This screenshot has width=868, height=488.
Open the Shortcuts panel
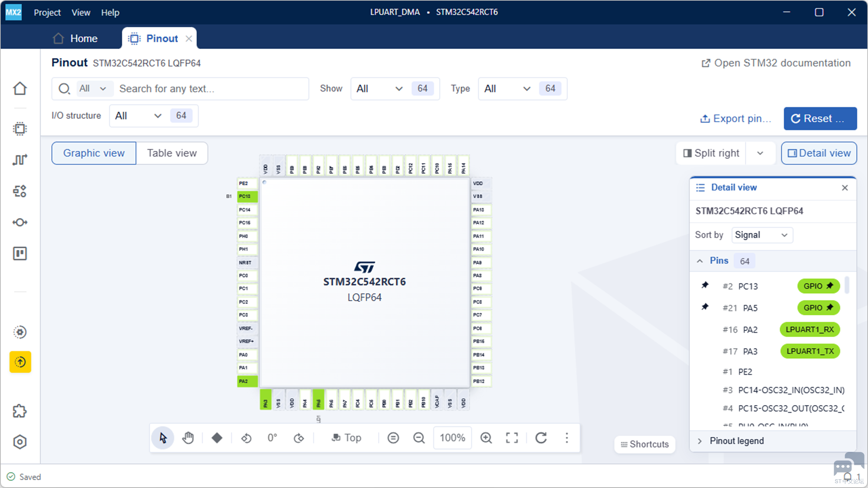645,444
